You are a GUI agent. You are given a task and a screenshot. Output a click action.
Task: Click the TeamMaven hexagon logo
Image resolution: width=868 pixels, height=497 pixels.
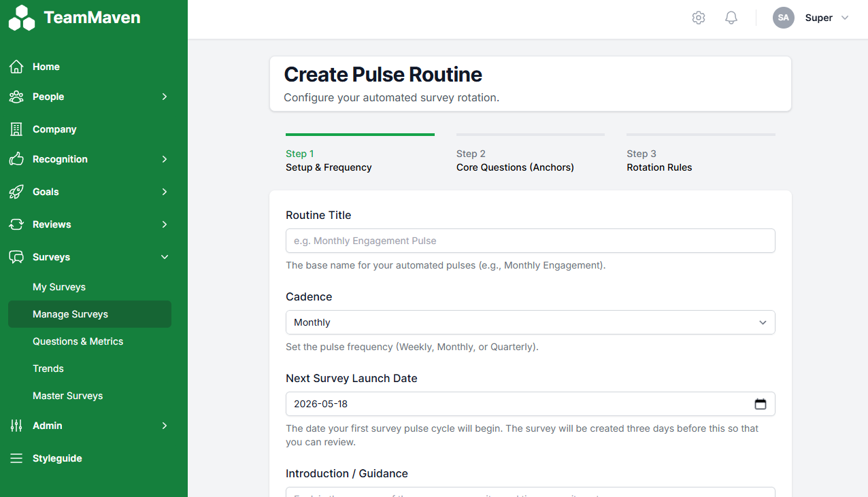pos(22,18)
